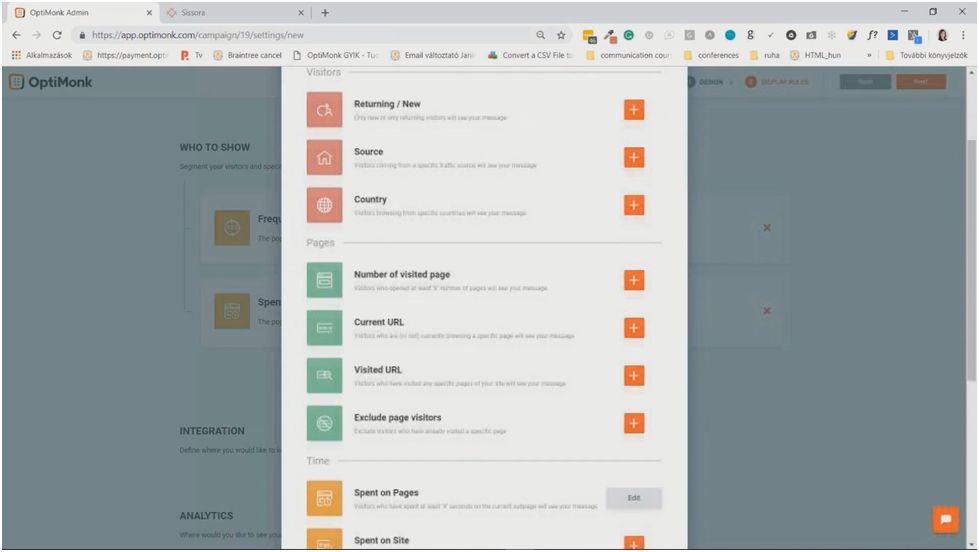Click the Country globe icon

coord(324,205)
